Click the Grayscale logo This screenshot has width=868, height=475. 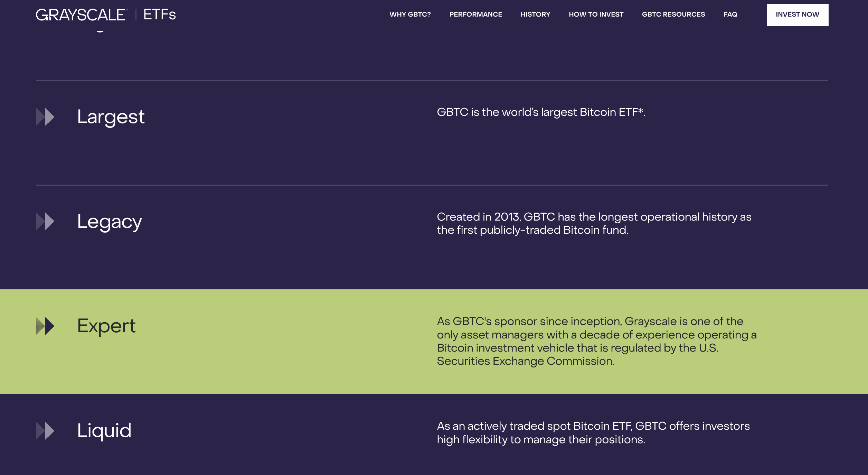pyautogui.click(x=81, y=15)
